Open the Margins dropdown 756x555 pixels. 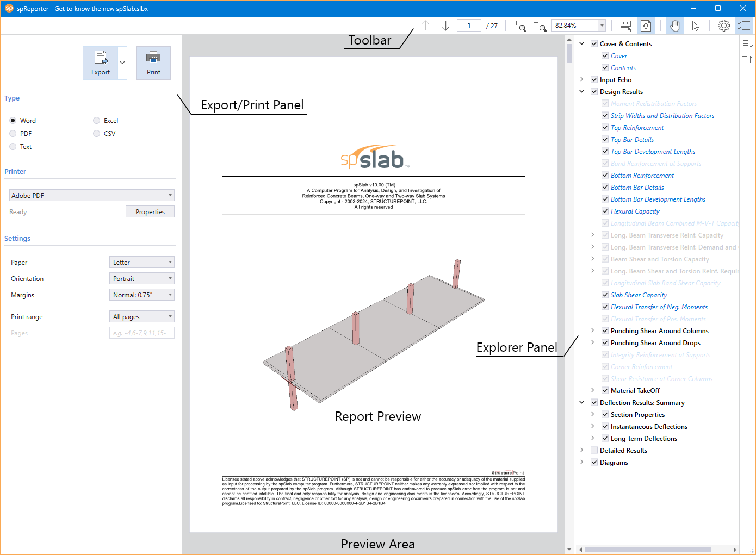click(142, 295)
